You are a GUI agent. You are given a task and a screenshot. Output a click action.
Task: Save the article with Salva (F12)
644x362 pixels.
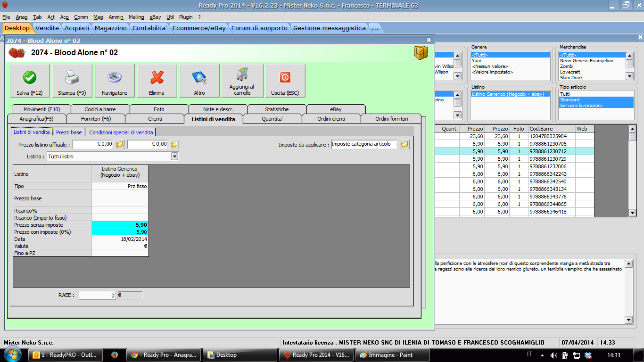(x=30, y=81)
